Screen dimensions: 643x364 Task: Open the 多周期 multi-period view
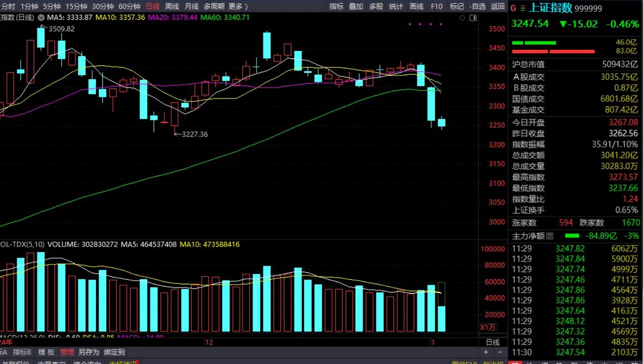214,7
